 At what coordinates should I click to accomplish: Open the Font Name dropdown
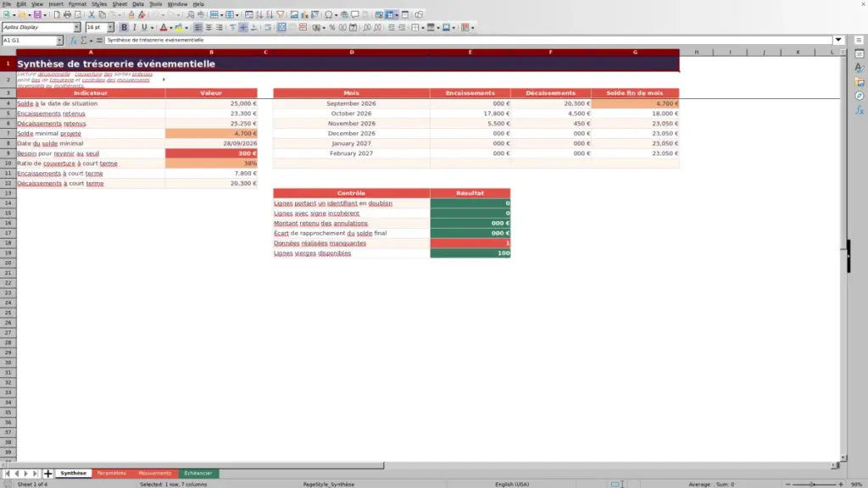point(77,27)
